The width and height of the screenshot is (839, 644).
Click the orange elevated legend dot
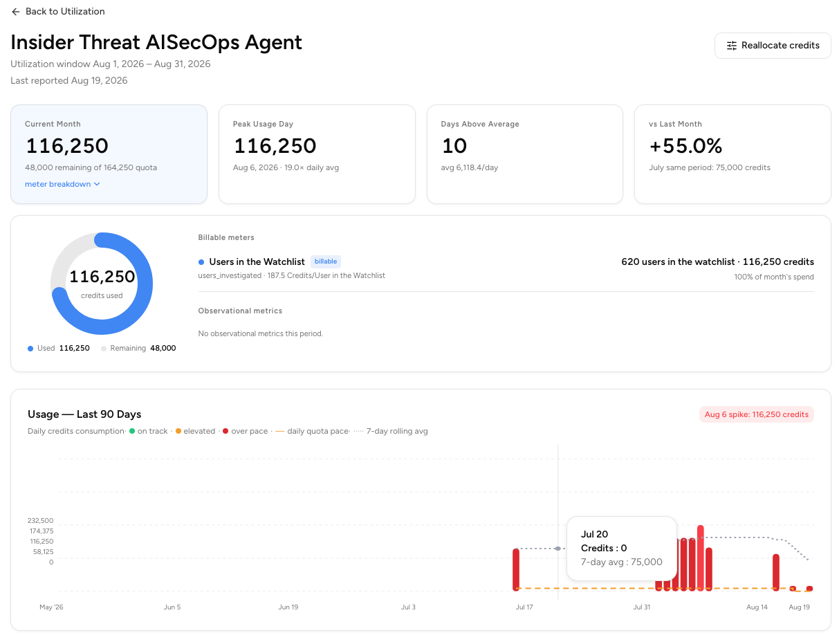coord(178,431)
